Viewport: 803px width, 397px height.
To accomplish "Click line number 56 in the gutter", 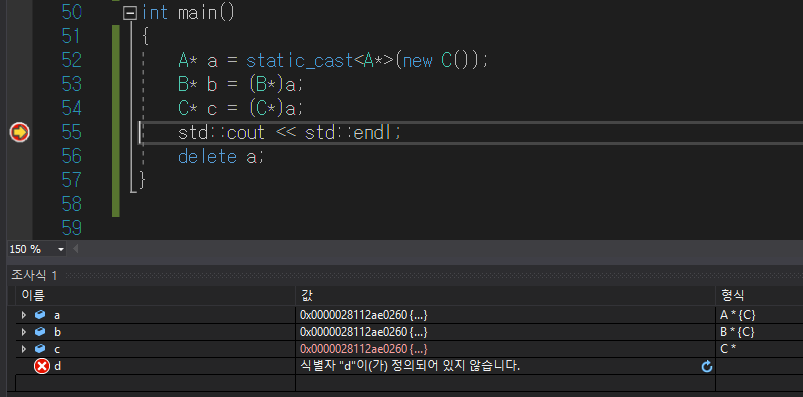I will pyautogui.click(x=72, y=156).
